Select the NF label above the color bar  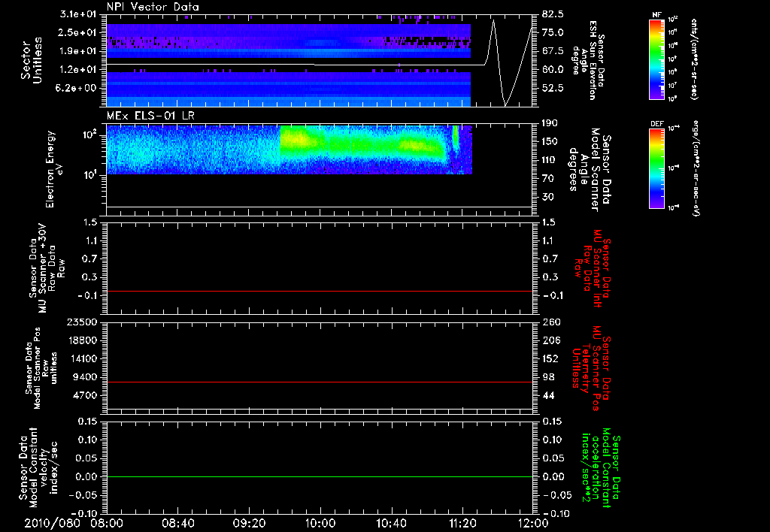656,15
